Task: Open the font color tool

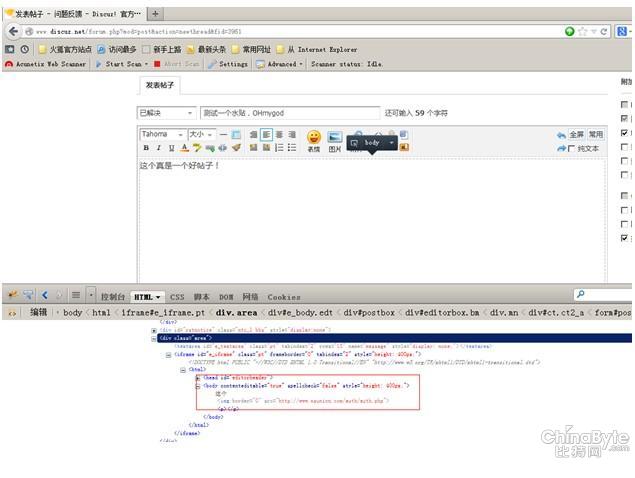Action: (185, 148)
